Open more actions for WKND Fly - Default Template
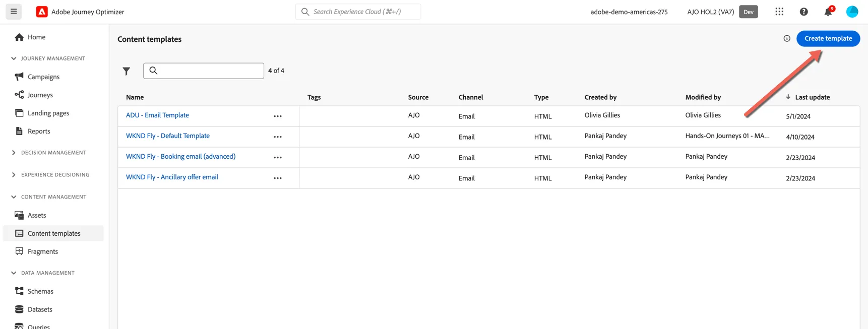The image size is (868, 329). tap(278, 137)
